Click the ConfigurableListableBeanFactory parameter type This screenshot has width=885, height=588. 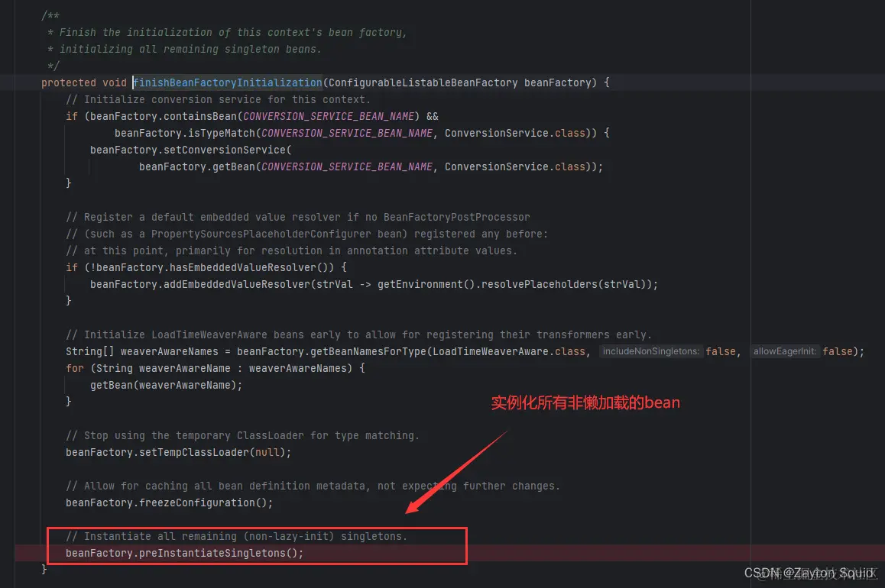pos(423,83)
